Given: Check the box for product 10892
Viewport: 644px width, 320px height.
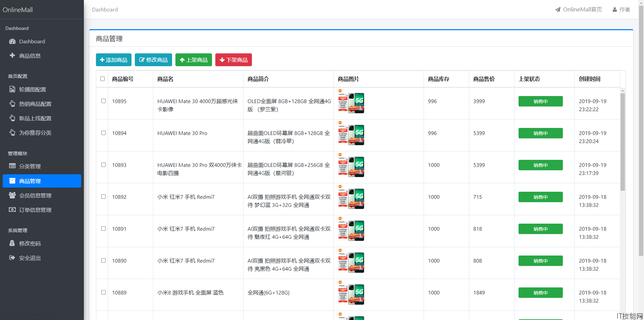Looking at the screenshot, I should pyautogui.click(x=104, y=197).
